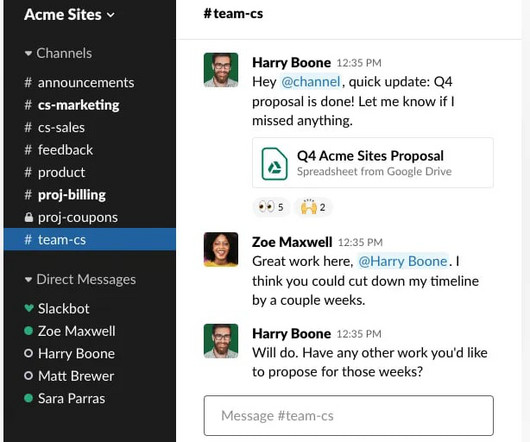This screenshot has height=442, width=530.
Task: Open the Google Drive spreadsheet file icon
Action: [274, 164]
